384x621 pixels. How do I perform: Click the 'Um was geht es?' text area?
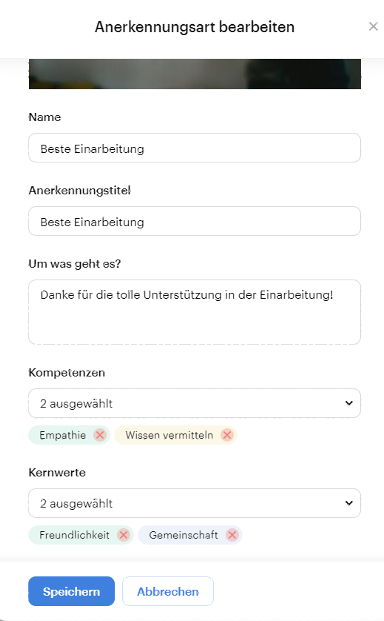[x=194, y=312]
